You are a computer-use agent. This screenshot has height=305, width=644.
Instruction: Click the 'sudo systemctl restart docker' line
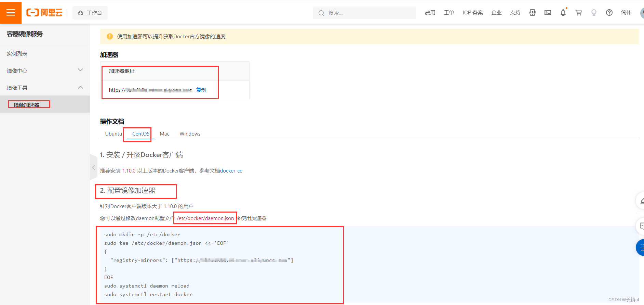[148, 294]
